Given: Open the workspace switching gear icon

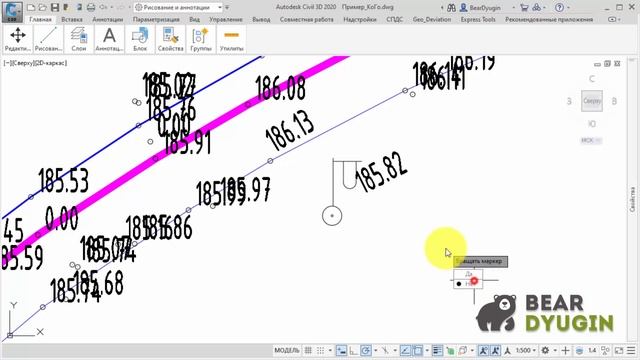Looking at the screenshot, I should click(545, 350).
